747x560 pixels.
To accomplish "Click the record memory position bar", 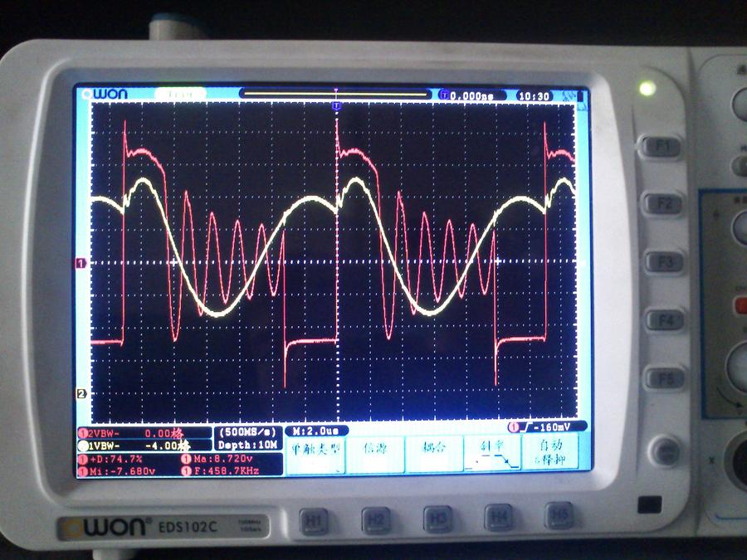I will pos(336,93).
